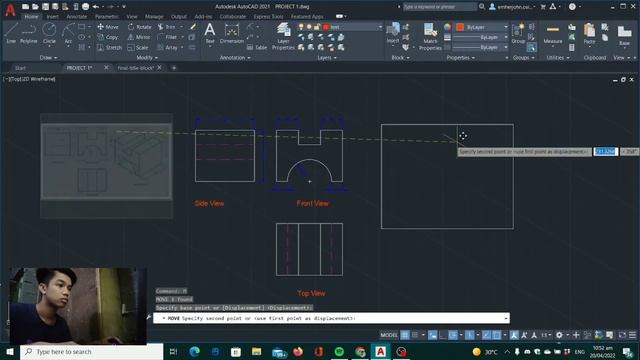Click the MOVE command line input
This screenshot has width=640, height=360.
[x=331, y=318]
